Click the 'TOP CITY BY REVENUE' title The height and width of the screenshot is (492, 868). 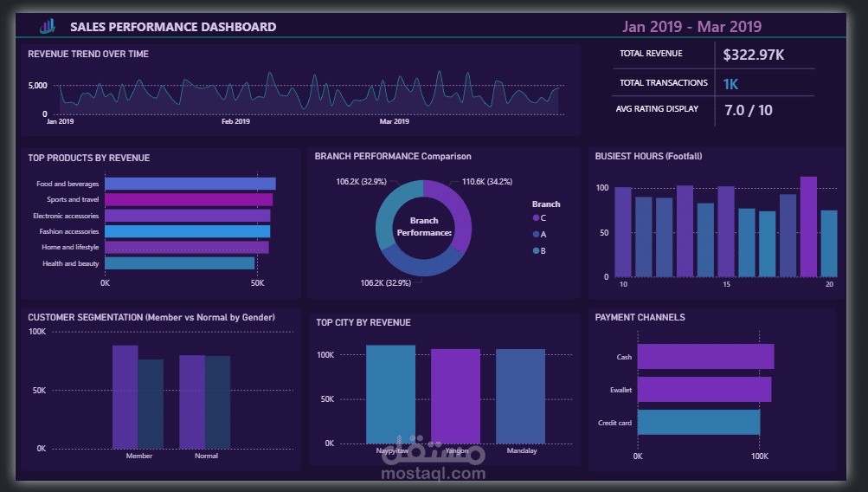[363, 322]
